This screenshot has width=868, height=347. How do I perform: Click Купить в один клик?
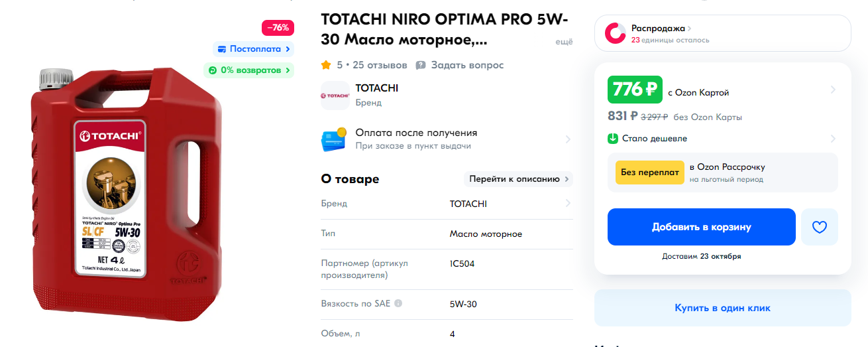pyautogui.click(x=723, y=308)
